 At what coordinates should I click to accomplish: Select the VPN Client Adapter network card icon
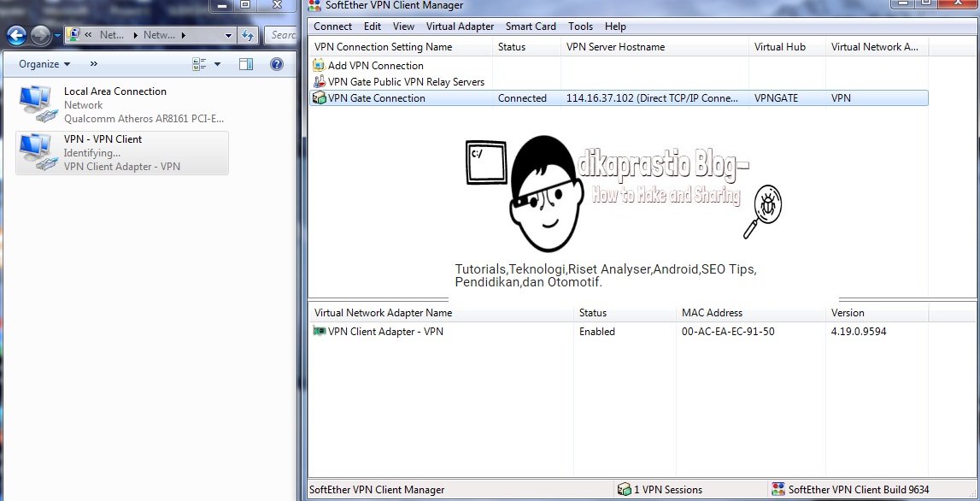pyautogui.click(x=320, y=331)
